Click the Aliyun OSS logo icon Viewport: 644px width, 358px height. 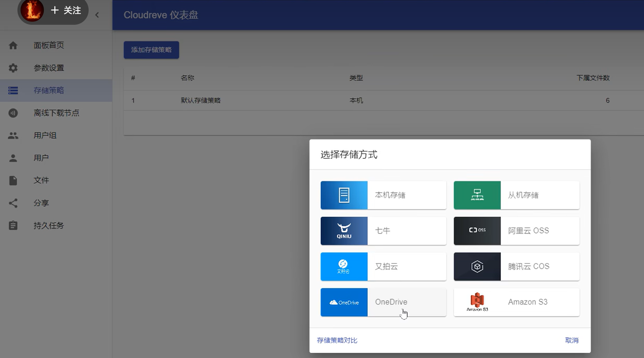(477, 231)
